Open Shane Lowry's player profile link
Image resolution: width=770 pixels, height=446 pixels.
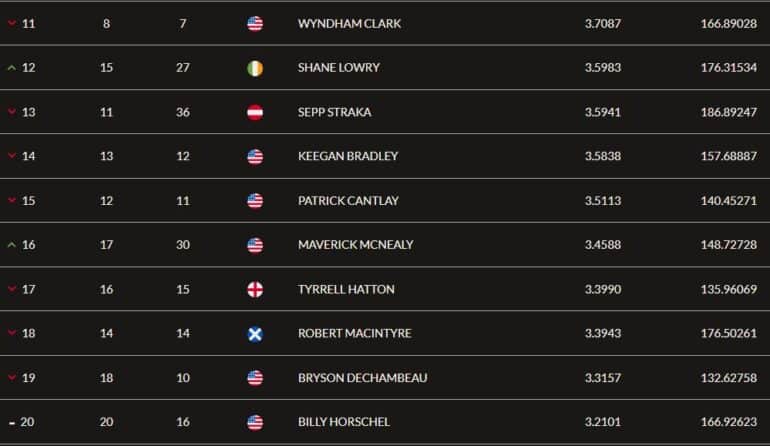(338, 68)
